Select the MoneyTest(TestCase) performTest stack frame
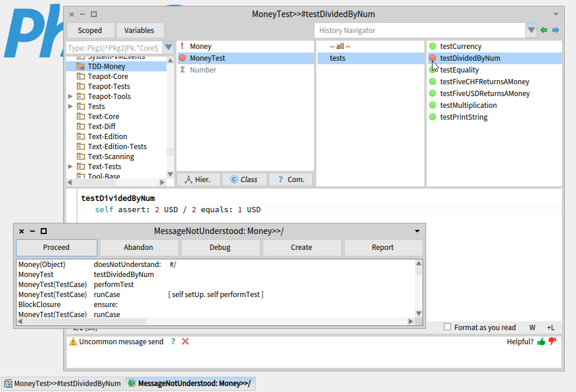Viewport: 576px width, 392px height. pyautogui.click(x=215, y=285)
